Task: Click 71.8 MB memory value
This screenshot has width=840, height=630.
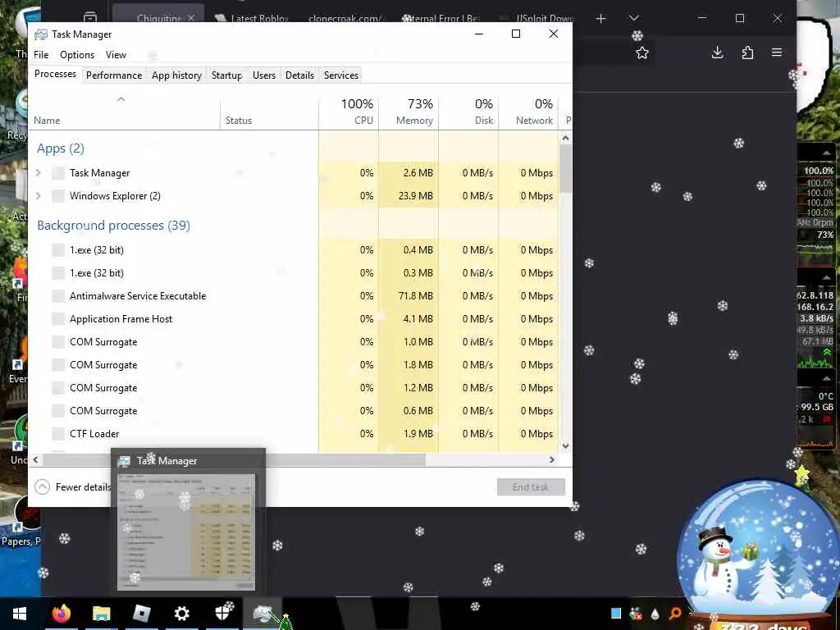Action: click(x=415, y=295)
